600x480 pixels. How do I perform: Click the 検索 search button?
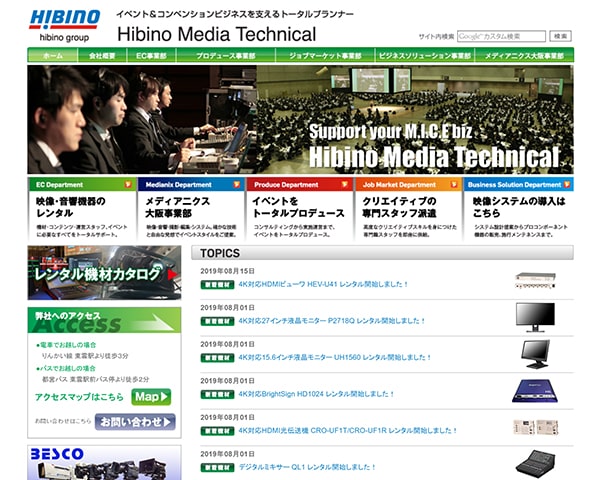tap(561, 36)
